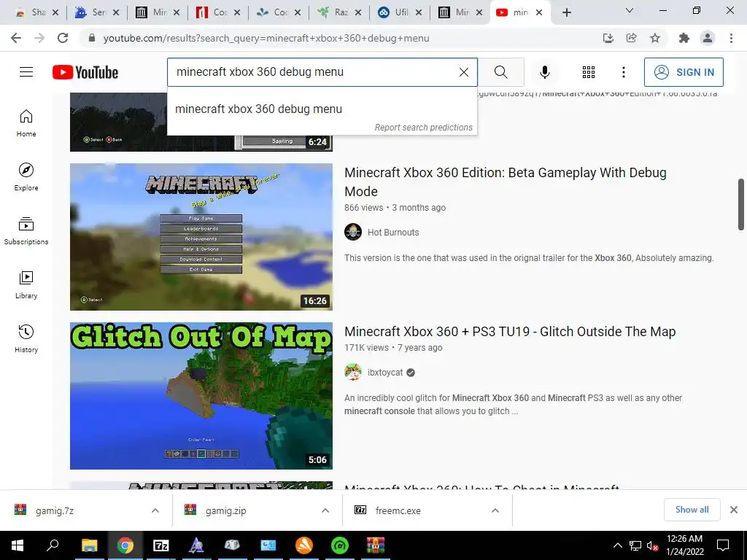Click the install app icon in address bar
This screenshot has width=747, height=560.
(x=608, y=38)
